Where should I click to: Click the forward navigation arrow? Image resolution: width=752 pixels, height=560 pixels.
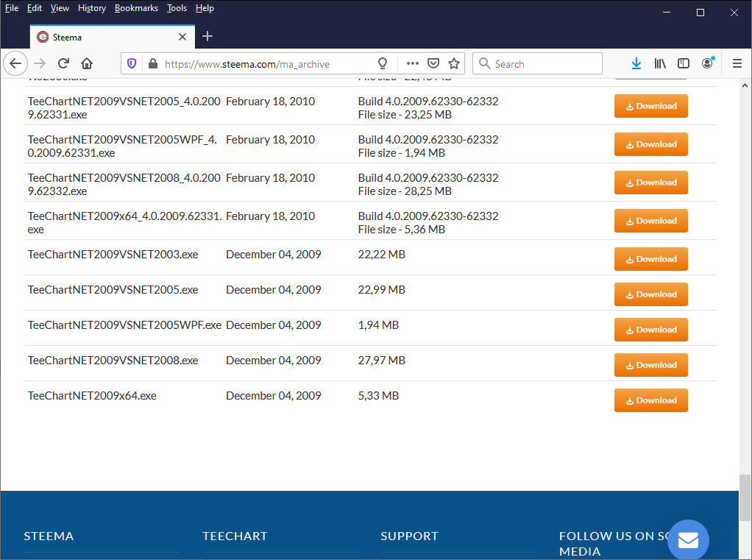(40, 63)
